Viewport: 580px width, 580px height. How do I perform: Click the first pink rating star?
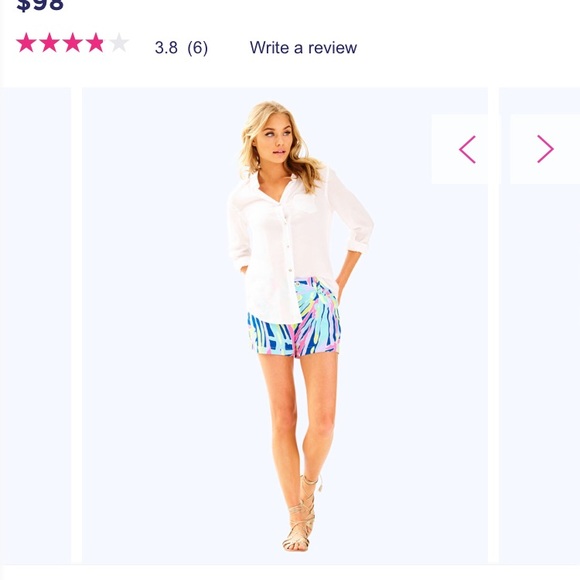tap(26, 43)
